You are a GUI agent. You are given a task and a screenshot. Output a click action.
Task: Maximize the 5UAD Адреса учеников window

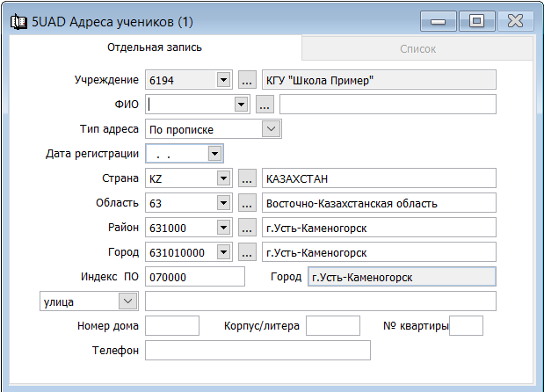[x=477, y=21]
